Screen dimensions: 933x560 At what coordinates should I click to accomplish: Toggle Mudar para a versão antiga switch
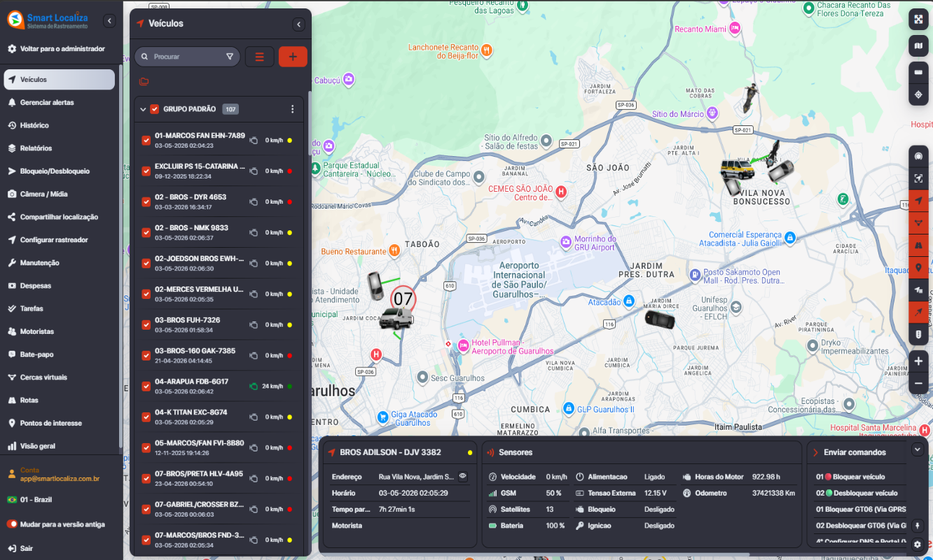click(x=12, y=524)
